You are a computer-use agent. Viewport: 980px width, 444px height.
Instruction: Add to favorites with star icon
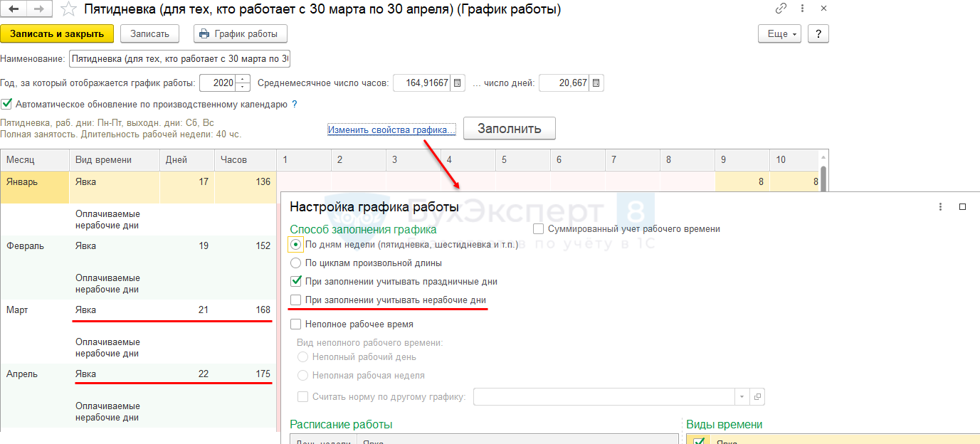click(68, 9)
